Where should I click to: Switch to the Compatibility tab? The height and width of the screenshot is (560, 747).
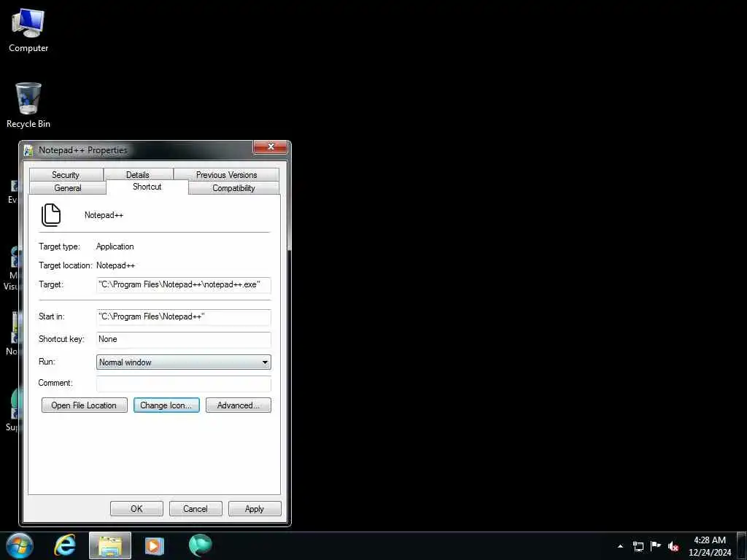pos(233,188)
